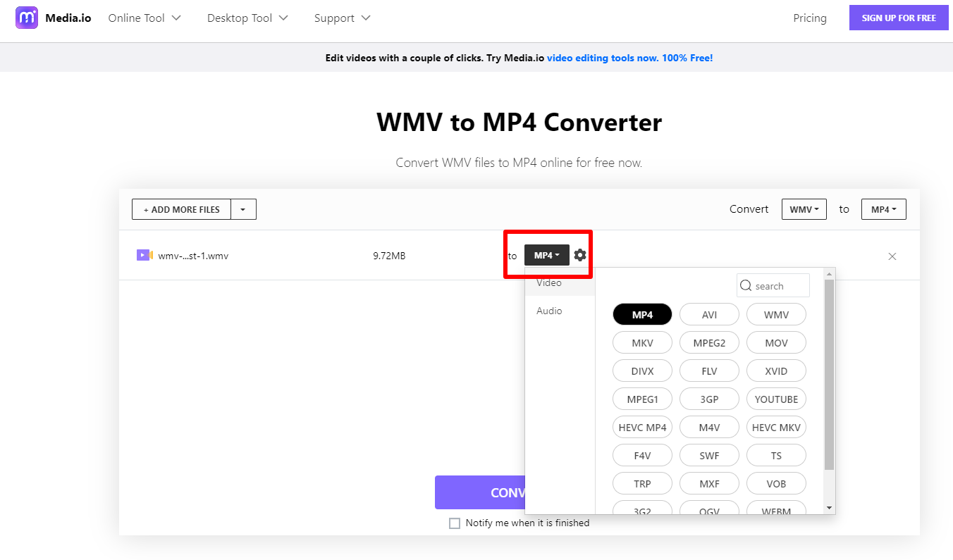Image resolution: width=953 pixels, height=560 pixels.
Task: Open the arrow dropdown next to Add More Files
Action: (243, 209)
